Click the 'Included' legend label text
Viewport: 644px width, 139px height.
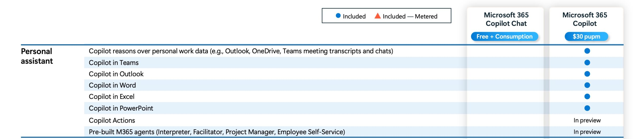click(x=354, y=16)
